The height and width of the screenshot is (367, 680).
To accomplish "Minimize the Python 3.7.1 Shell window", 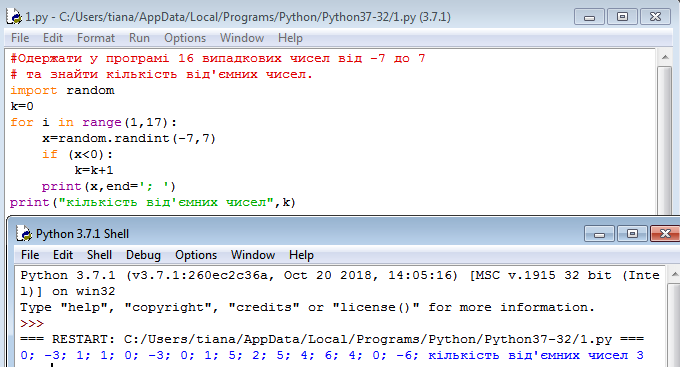I will point(599,234).
